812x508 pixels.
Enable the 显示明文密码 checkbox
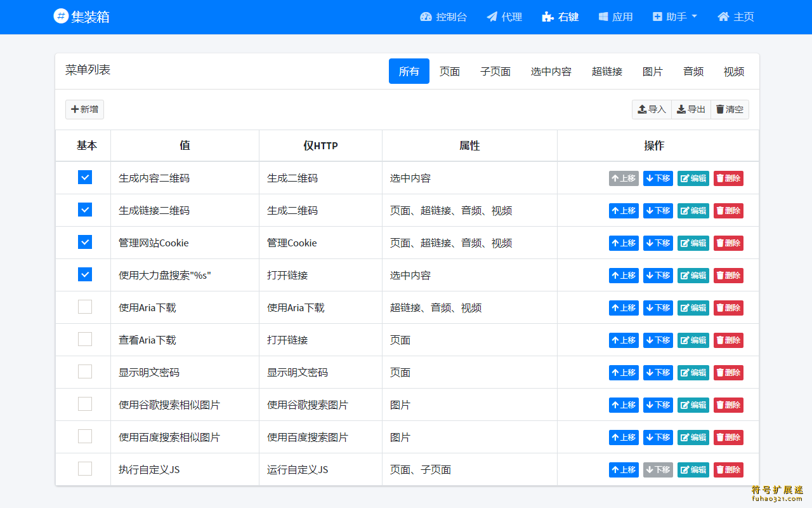click(85, 371)
